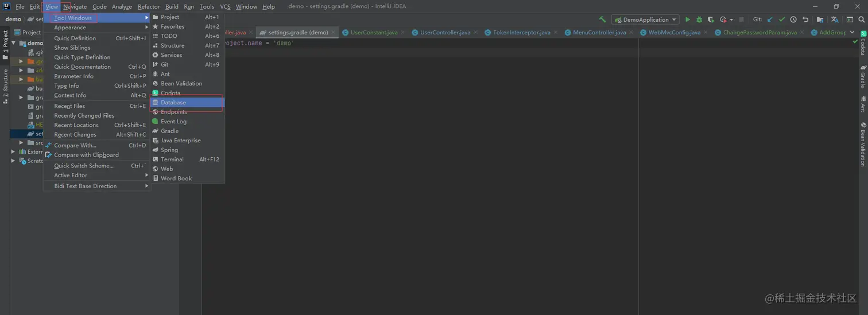The height and width of the screenshot is (315, 868).
Task: Select Bean Validation in Tool Windows submenu
Action: pos(187,84)
